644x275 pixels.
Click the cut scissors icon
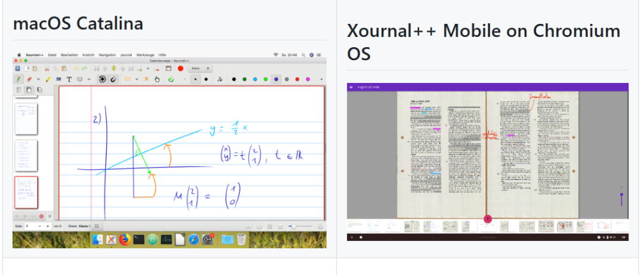point(47,68)
